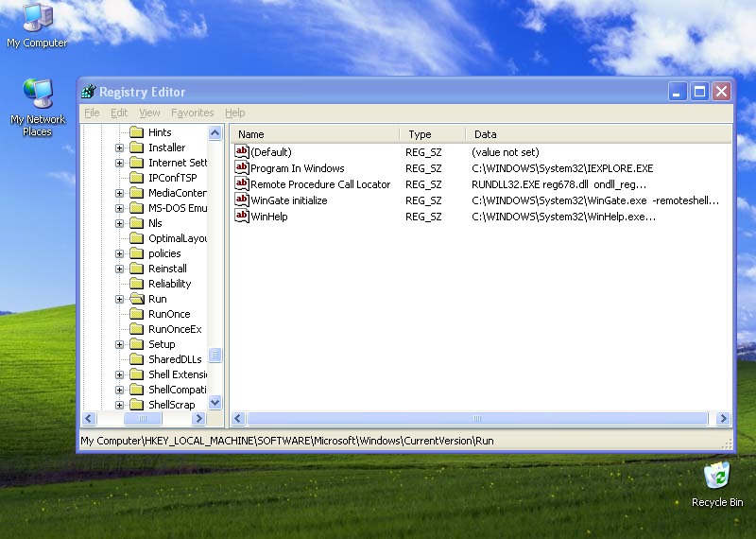Viewport: 756px width, 539px height.
Task: Expand the Run key
Action: (x=119, y=299)
